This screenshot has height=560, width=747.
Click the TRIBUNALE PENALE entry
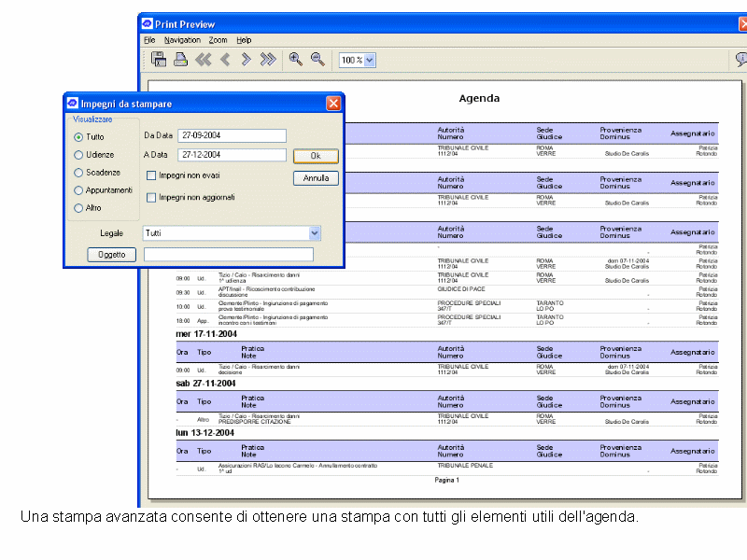click(465, 465)
